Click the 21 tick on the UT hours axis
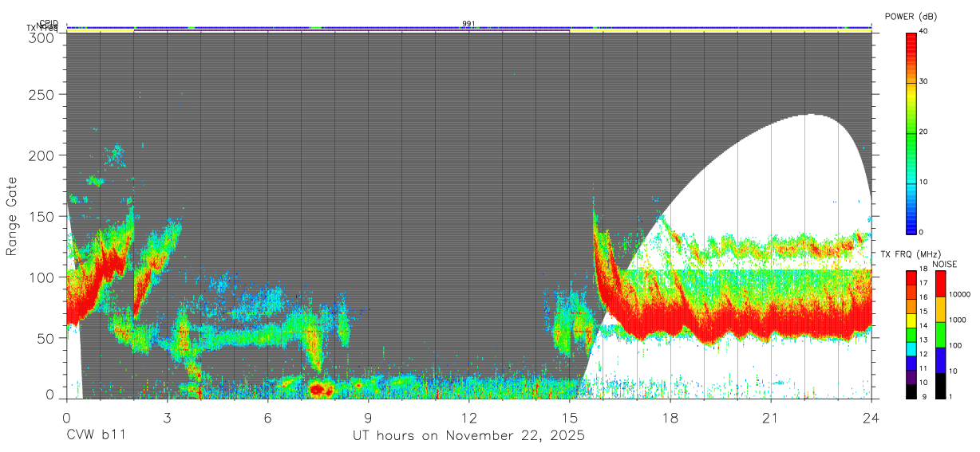Screen dimensions: 980x452 click(x=771, y=417)
